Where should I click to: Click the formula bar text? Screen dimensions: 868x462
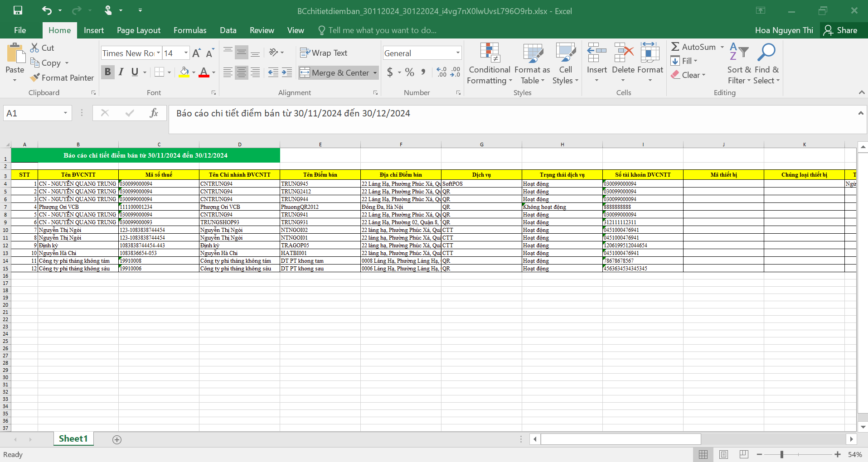click(293, 113)
